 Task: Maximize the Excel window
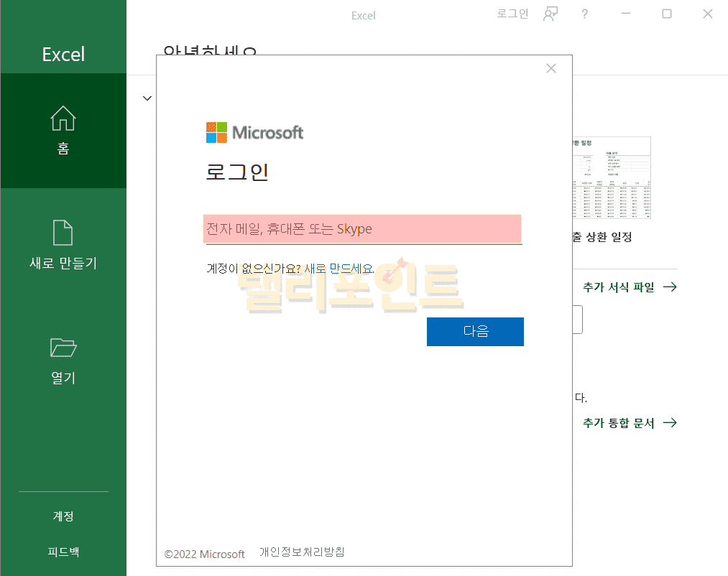coord(667,14)
